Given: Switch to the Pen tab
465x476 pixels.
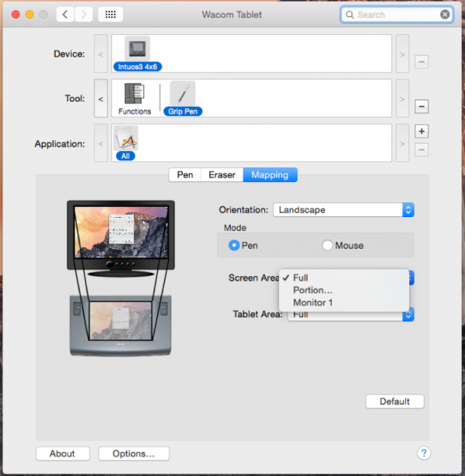Looking at the screenshot, I should coord(185,175).
